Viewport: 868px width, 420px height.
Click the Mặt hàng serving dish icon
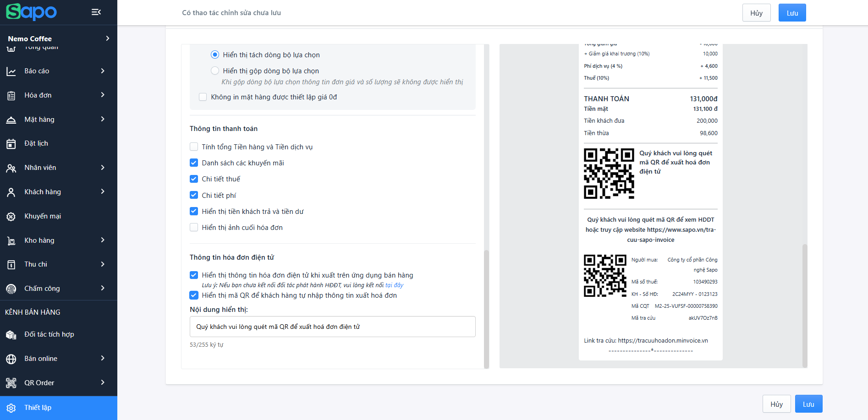[11, 120]
